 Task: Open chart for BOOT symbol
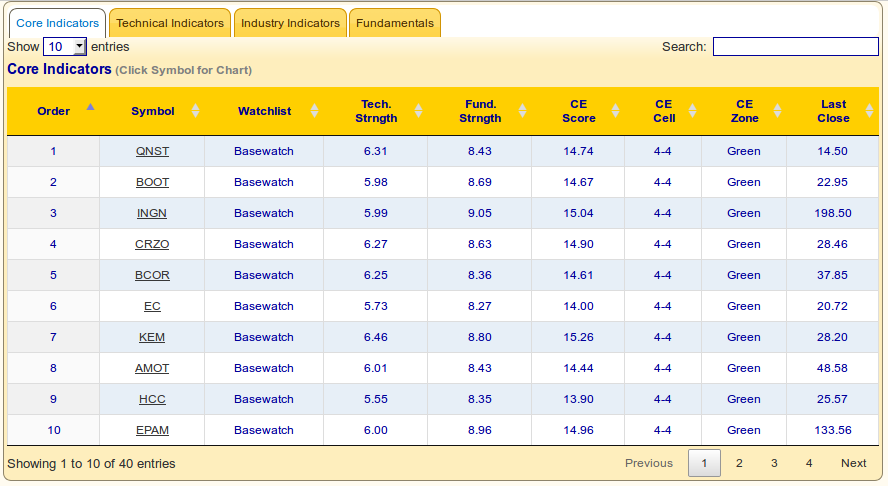click(x=152, y=182)
